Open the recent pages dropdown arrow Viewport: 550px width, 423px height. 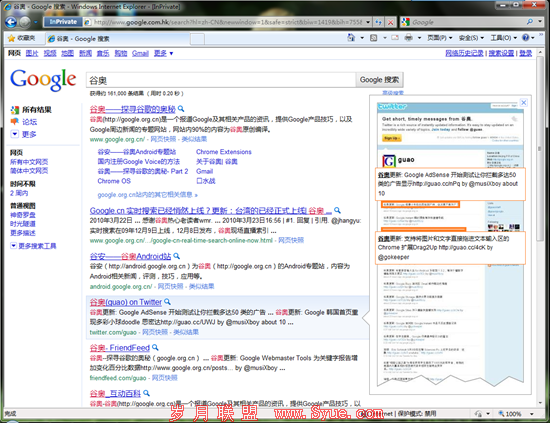[35, 22]
